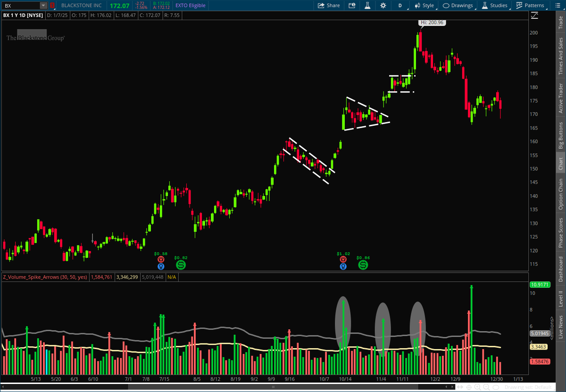Click the red phone conference call icon near 10/14
566x392 pixels.
click(x=343, y=259)
